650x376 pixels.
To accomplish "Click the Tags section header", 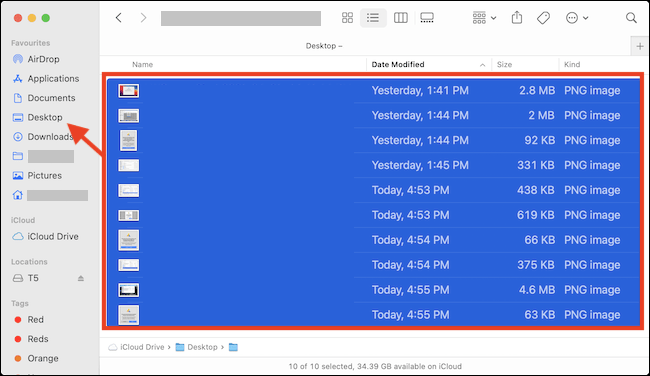I will click(19, 303).
